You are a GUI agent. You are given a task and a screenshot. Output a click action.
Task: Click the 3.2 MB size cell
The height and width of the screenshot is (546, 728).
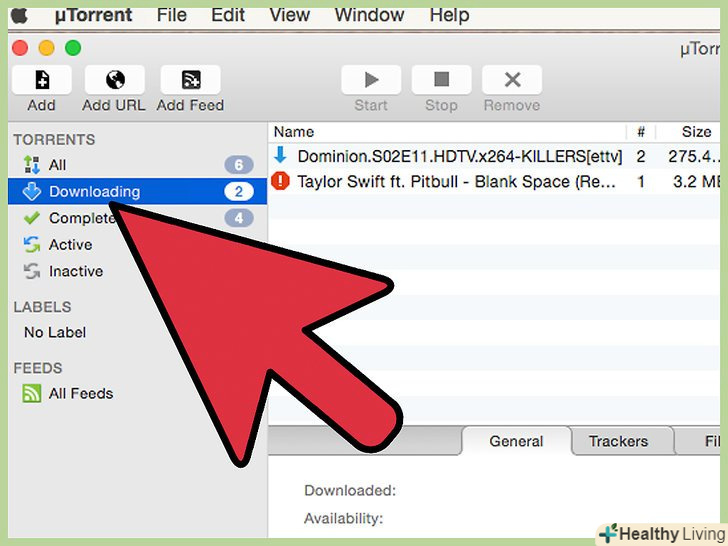tap(696, 182)
